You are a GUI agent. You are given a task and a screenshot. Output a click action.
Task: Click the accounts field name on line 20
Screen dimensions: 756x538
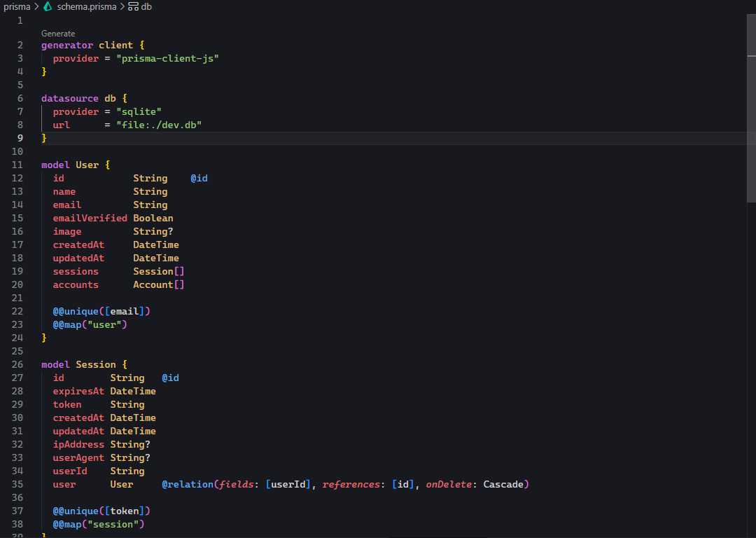point(76,284)
